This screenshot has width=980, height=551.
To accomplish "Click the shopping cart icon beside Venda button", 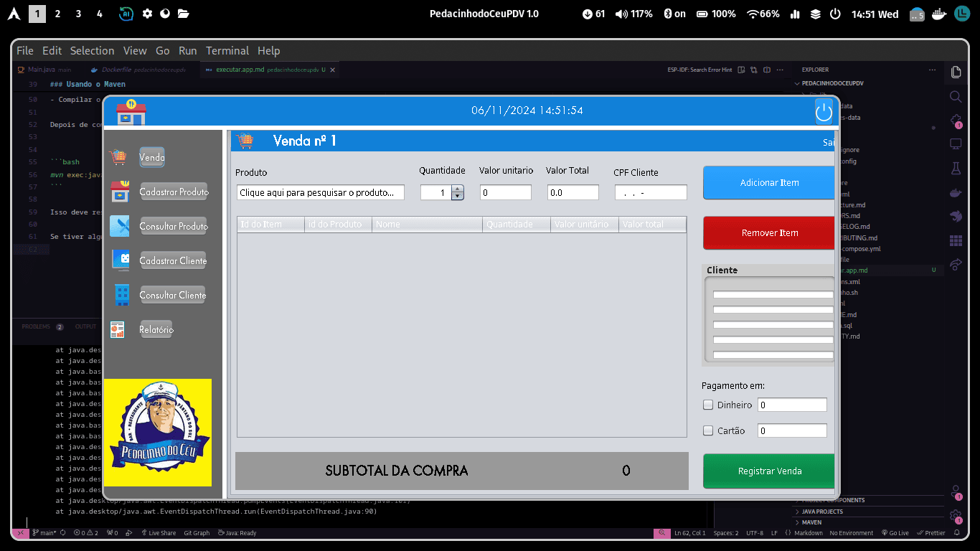I will [x=118, y=157].
